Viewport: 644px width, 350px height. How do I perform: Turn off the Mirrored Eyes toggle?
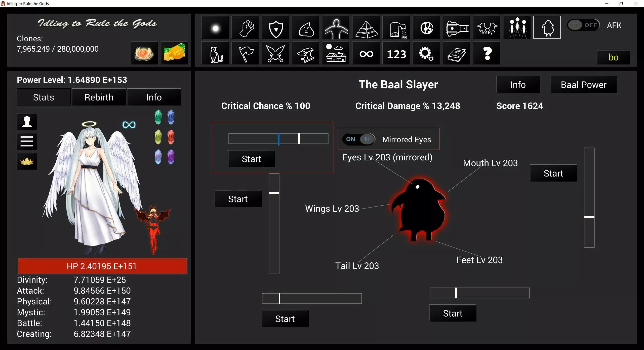359,139
